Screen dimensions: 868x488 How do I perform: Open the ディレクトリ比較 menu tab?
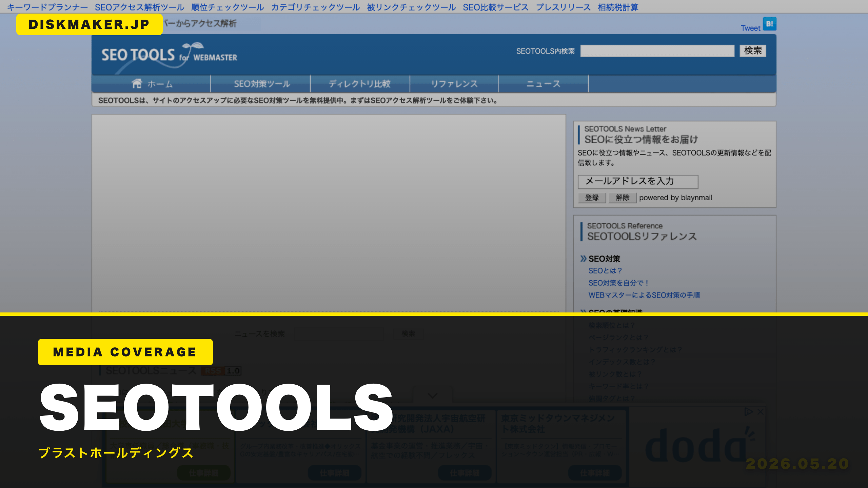[360, 84]
